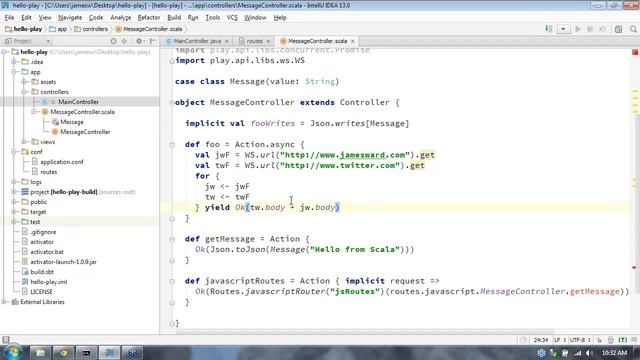Image resolution: width=640 pixels, height=360 pixels.
Task: Click the read-only lock icon in status bar
Action: pyautogui.click(x=599, y=340)
